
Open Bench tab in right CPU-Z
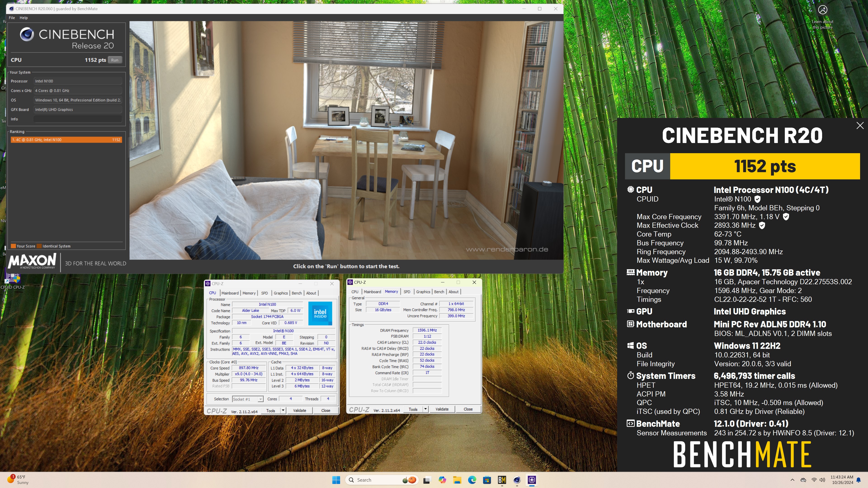(x=439, y=292)
